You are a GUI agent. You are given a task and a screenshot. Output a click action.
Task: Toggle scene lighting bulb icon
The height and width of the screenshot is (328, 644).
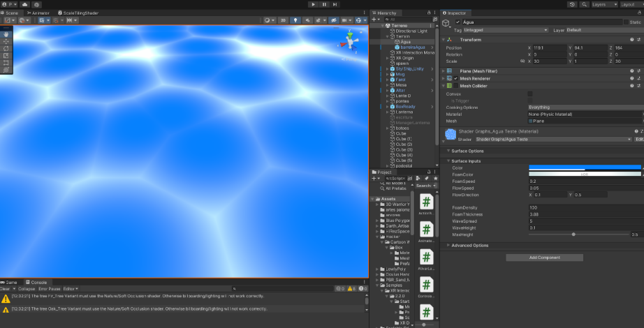pyautogui.click(x=295, y=20)
